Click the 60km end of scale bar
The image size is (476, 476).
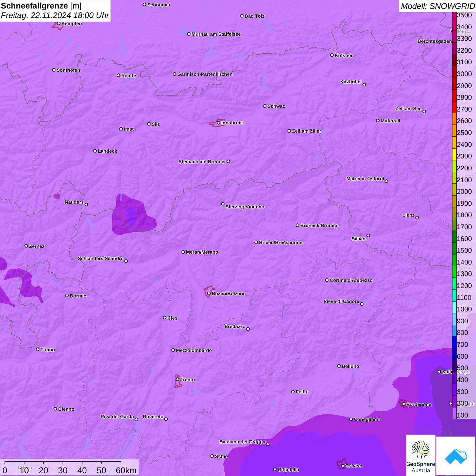(x=126, y=470)
